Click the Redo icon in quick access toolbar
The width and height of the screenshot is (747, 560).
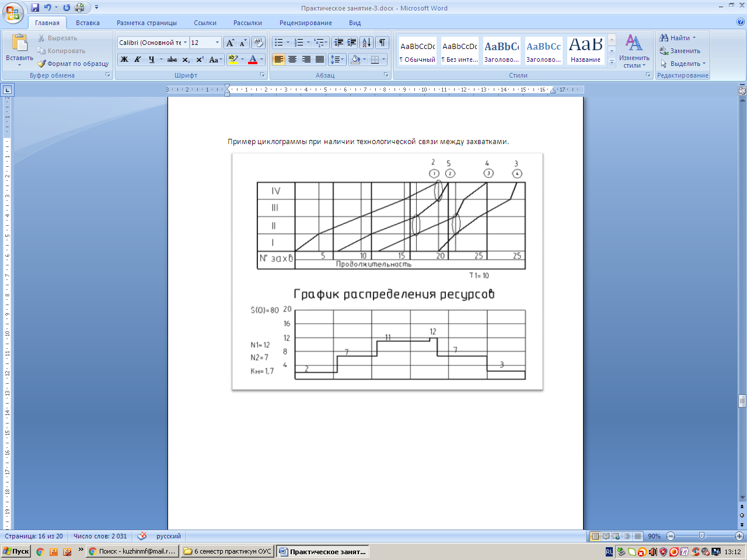click(67, 8)
